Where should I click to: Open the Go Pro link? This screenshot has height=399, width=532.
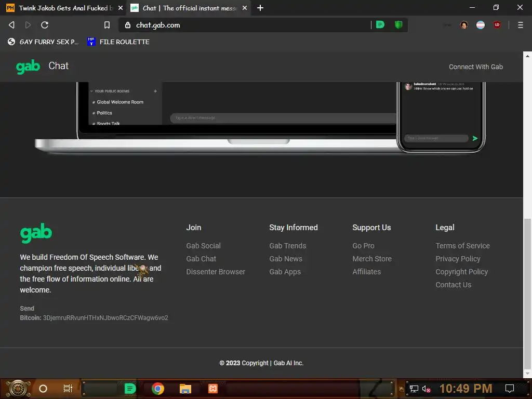363,246
